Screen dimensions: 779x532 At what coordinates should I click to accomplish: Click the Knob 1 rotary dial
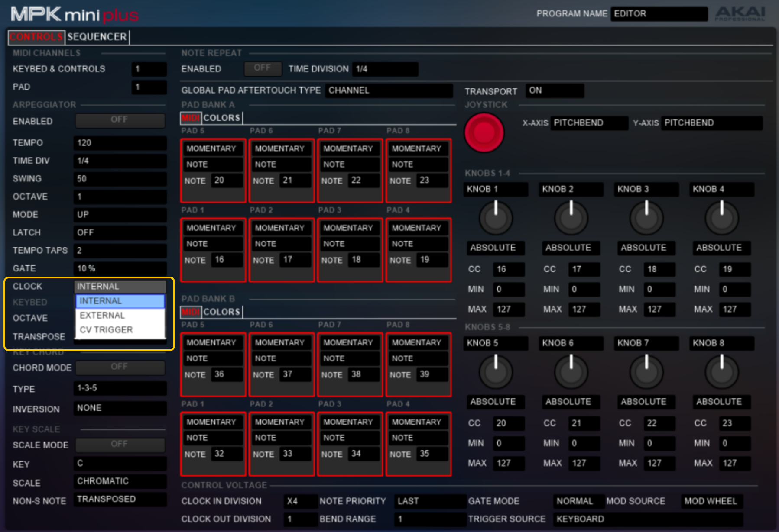[x=496, y=218]
